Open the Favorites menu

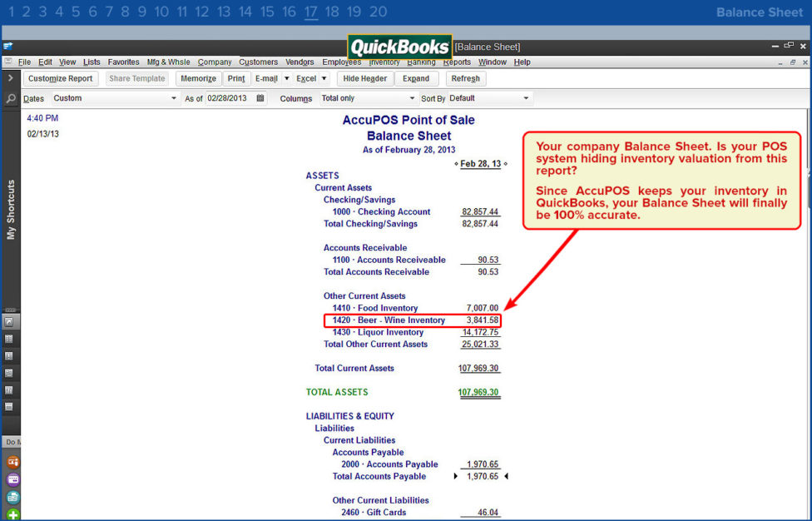pyautogui.click(x=123, y=62)
